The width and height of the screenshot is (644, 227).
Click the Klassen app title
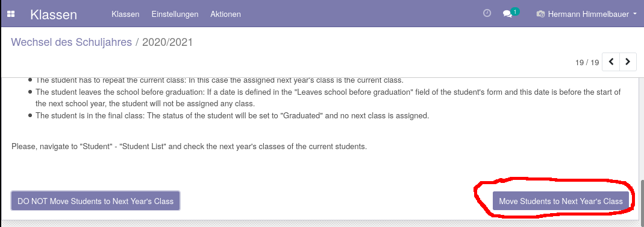tap(54, 14)
